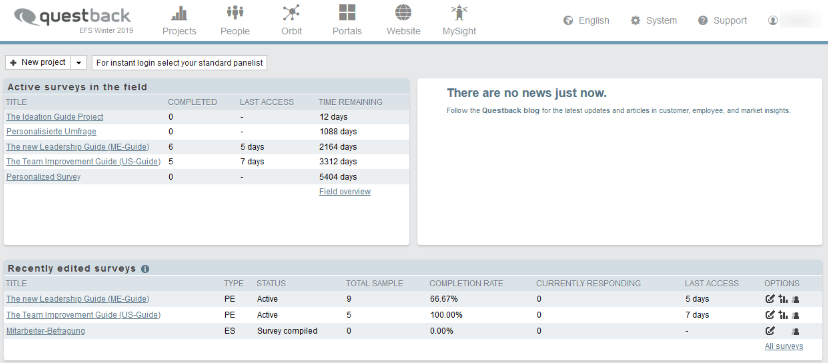Select the 100.00% completion rate cell
This screenshot has height=363, width=828.
(x=446, y=315)
